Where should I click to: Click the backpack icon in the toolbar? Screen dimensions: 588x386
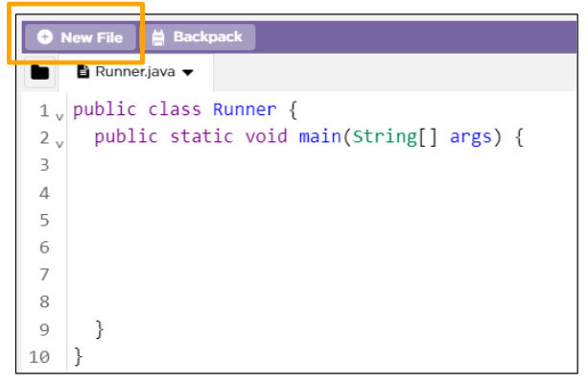158,37
